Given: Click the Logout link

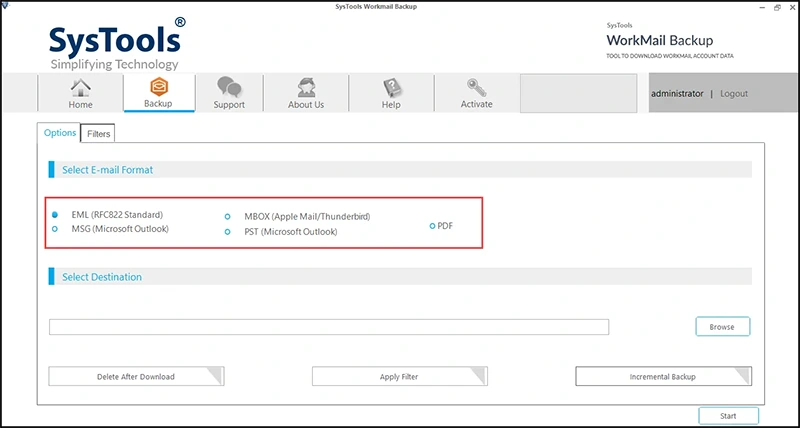Looking at the screenshot, I should (734, 94).
